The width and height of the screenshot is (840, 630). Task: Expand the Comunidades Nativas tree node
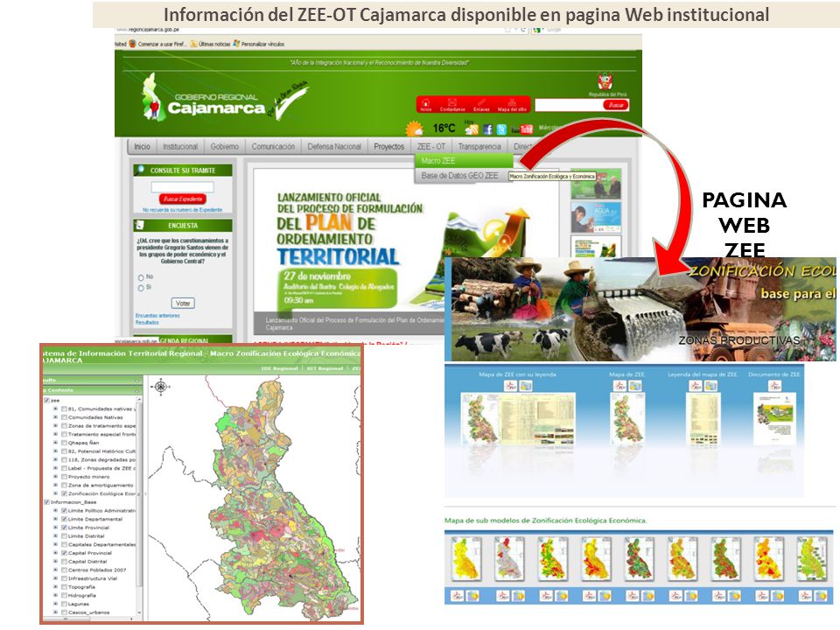(55, 417)
